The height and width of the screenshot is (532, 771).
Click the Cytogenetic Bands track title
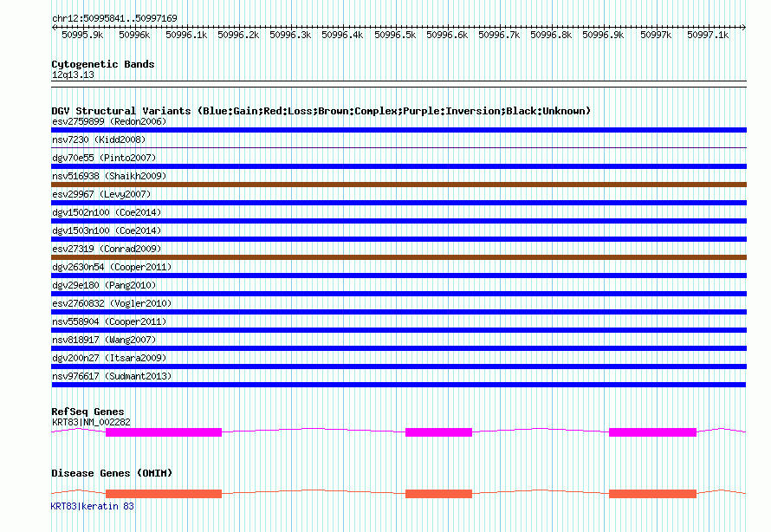(x=103, y=64)
